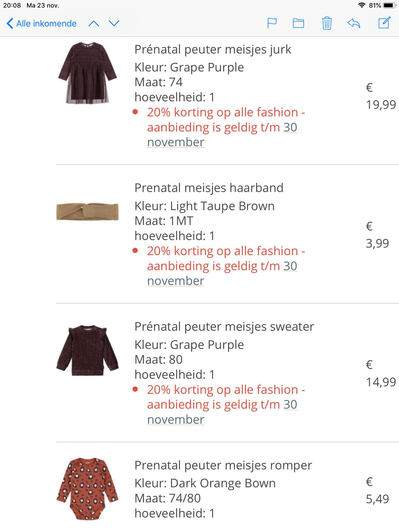Select 'Prenatal meisjes haarband' title
This screenshot has height=532, width=399.
tap(209, 188)
